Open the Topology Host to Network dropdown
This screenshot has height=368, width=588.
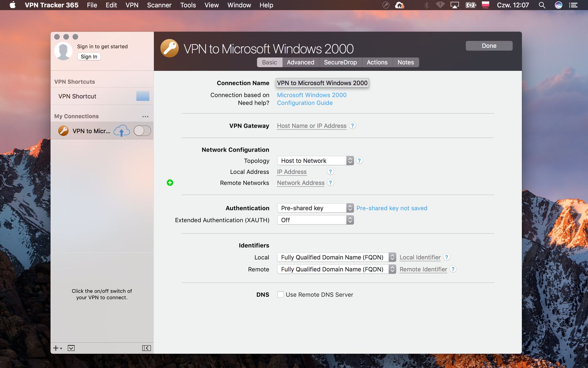click(316, 161)
